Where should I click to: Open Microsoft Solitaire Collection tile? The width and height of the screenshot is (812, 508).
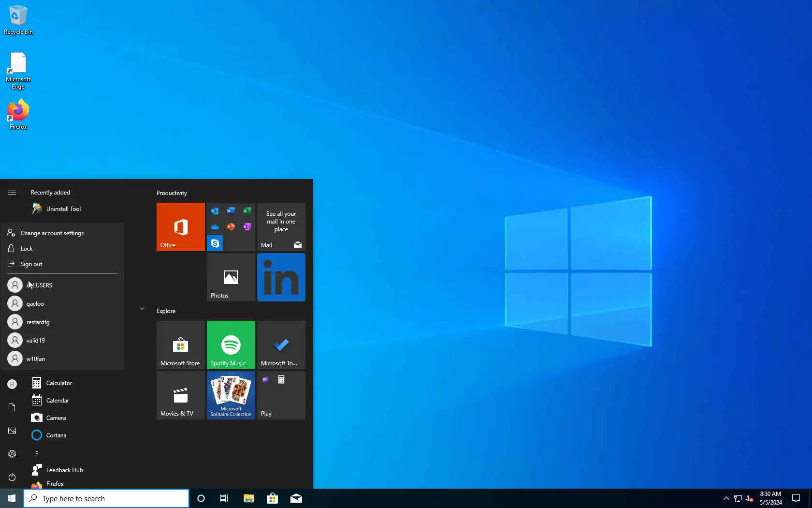231,395
